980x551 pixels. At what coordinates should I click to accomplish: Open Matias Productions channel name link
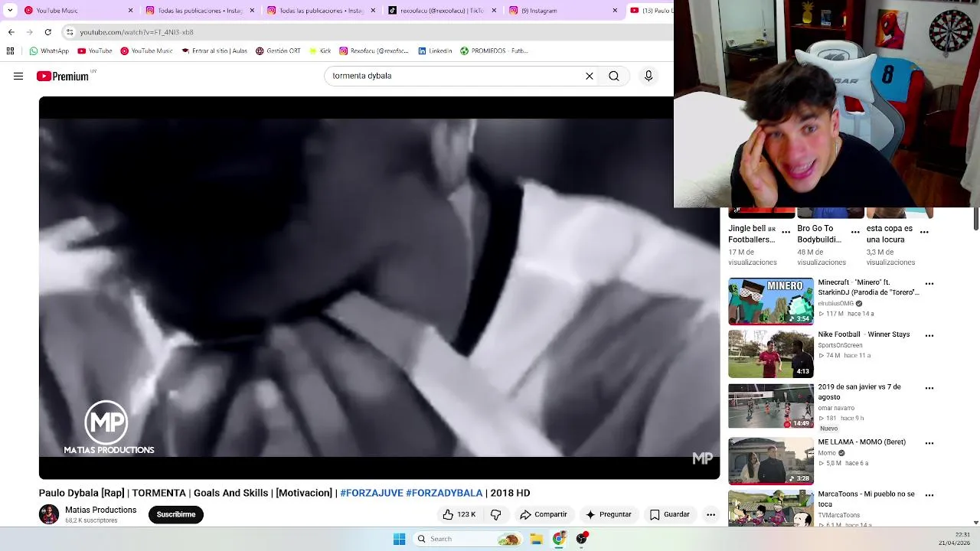101,510
